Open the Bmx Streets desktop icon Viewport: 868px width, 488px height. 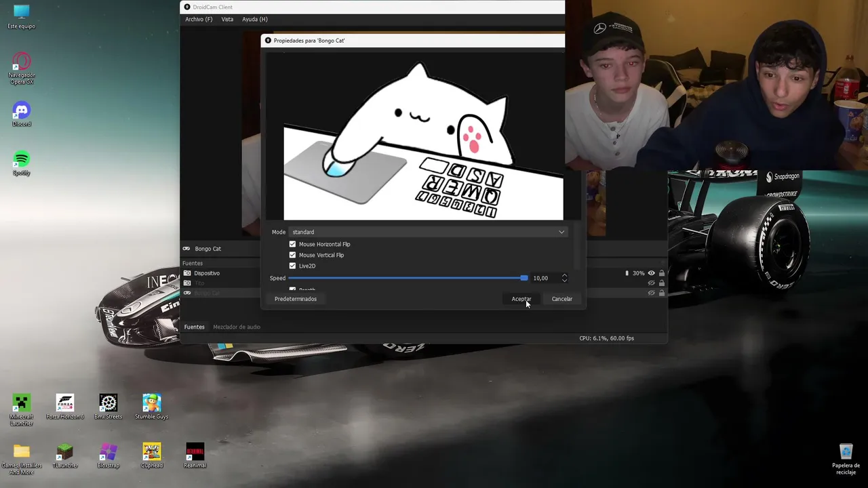[x=108, y=407]
